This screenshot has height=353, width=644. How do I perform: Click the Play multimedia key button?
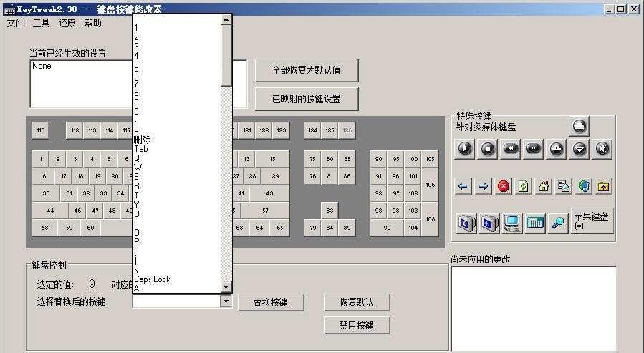[x=464, y=149]
